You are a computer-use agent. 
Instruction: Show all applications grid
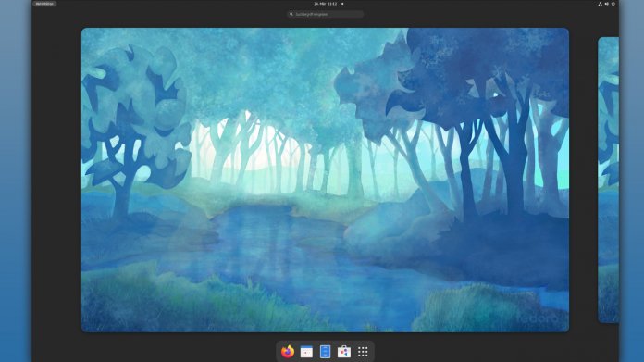tap(363, 352)
